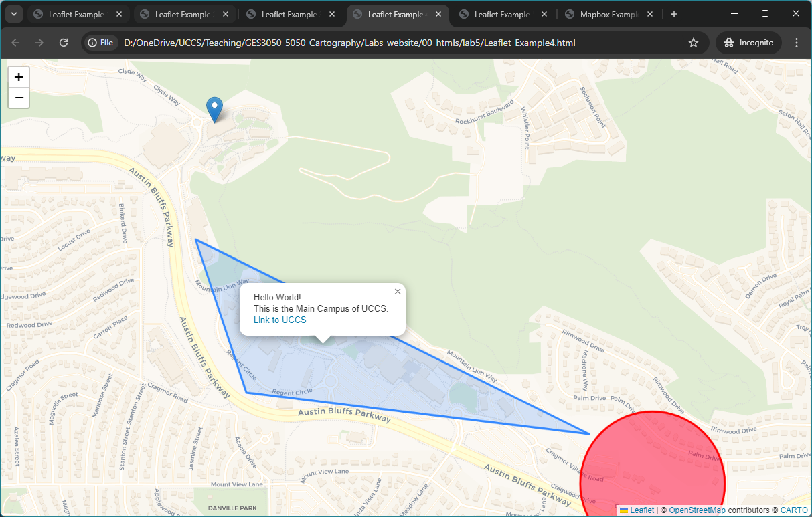Click the 'Rockhurst Boulevard' street label
812x517 pixels.
point(484,113)
